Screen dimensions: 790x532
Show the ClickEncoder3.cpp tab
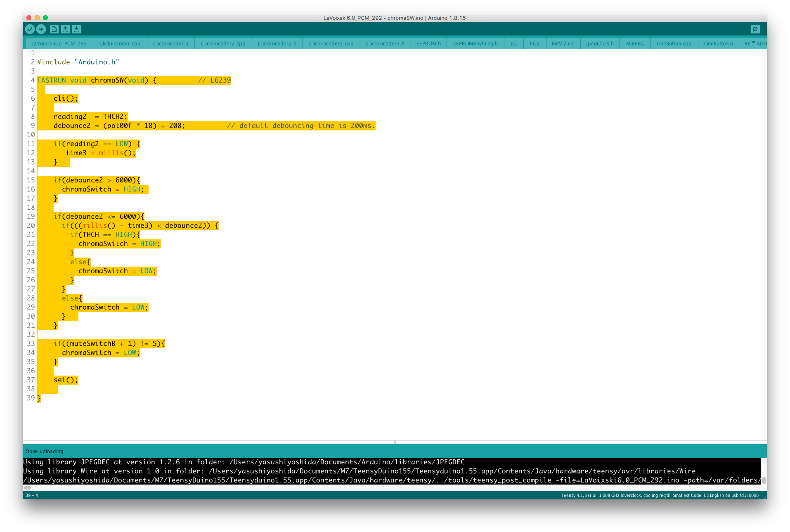coord(331,43)
